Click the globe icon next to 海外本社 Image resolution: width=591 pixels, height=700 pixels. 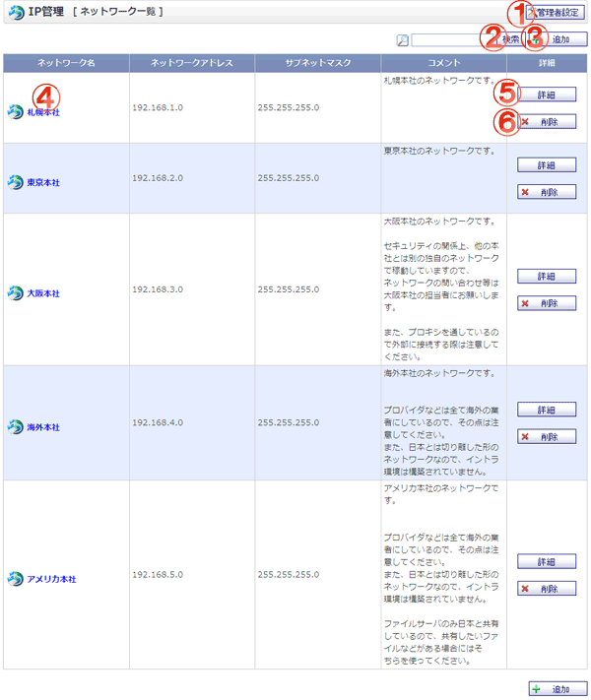coord(15,426)
